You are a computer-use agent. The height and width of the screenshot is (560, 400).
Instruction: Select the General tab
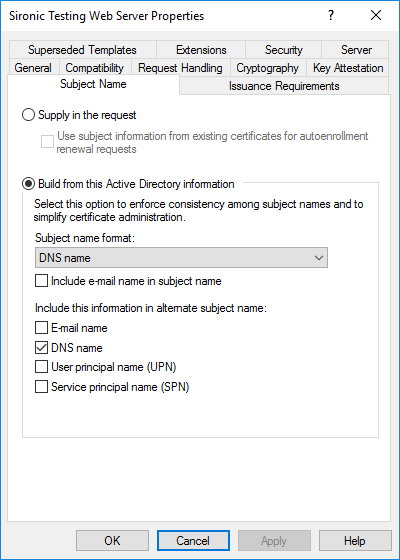pos(33,68)
